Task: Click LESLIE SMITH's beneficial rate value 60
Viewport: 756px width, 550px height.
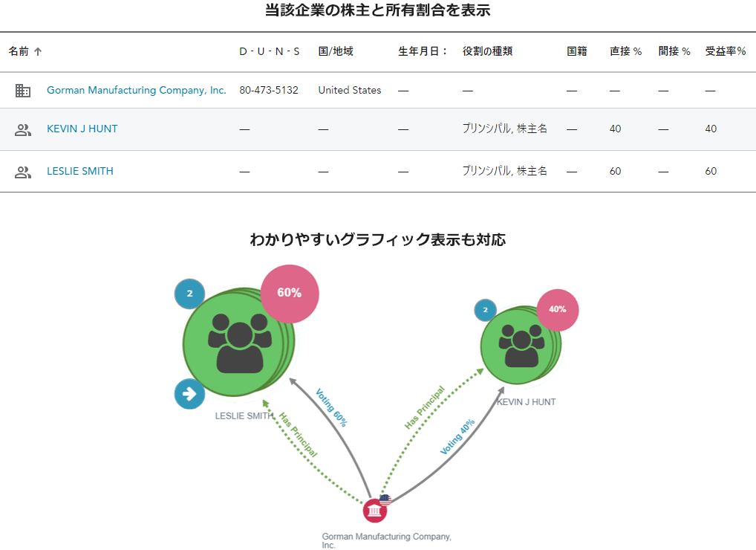Action: (x=711, y=171)
